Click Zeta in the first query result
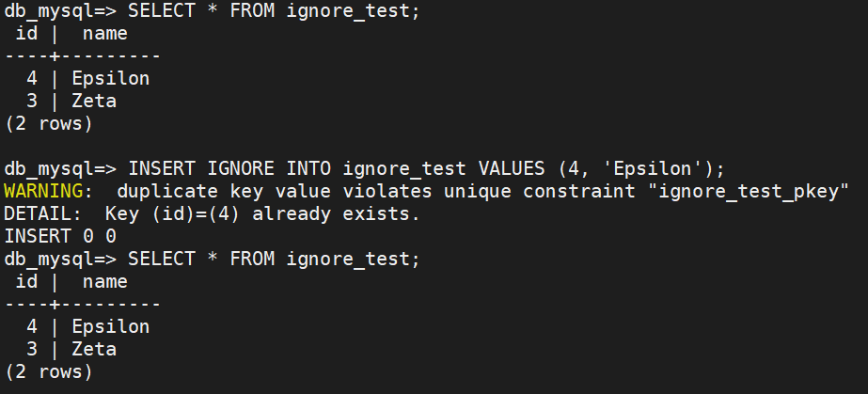Viewport: 868px width, 394px height. pyautogui.click(x=94, y=101)
